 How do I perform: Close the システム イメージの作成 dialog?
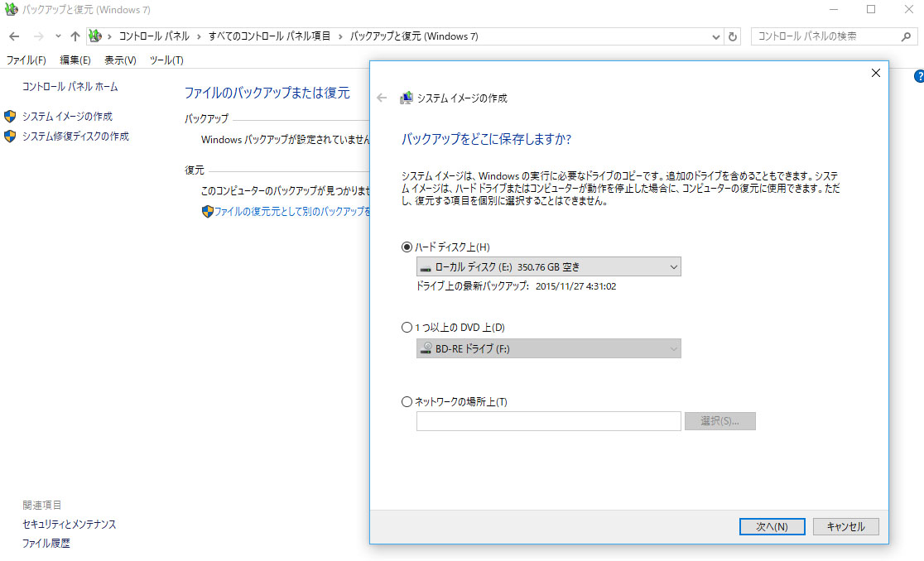click(876, 73)
